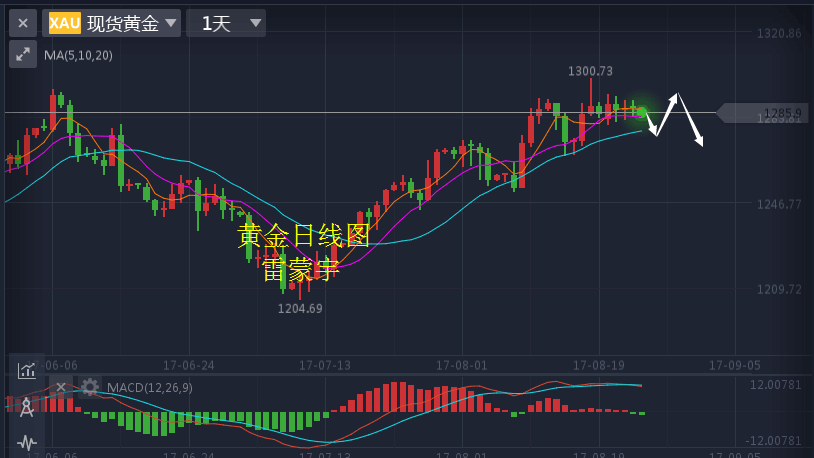
Task: Open MACD settings gear icon
Action: click(90, 387)
